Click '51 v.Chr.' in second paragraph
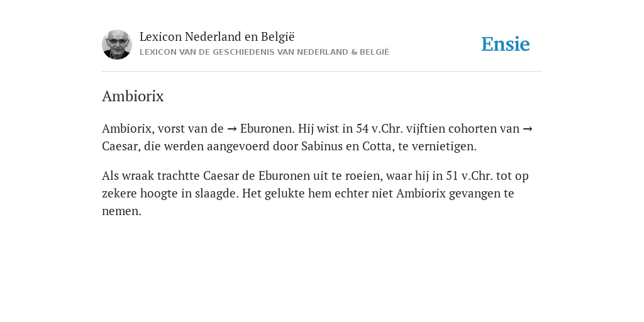 pos(469,176)
